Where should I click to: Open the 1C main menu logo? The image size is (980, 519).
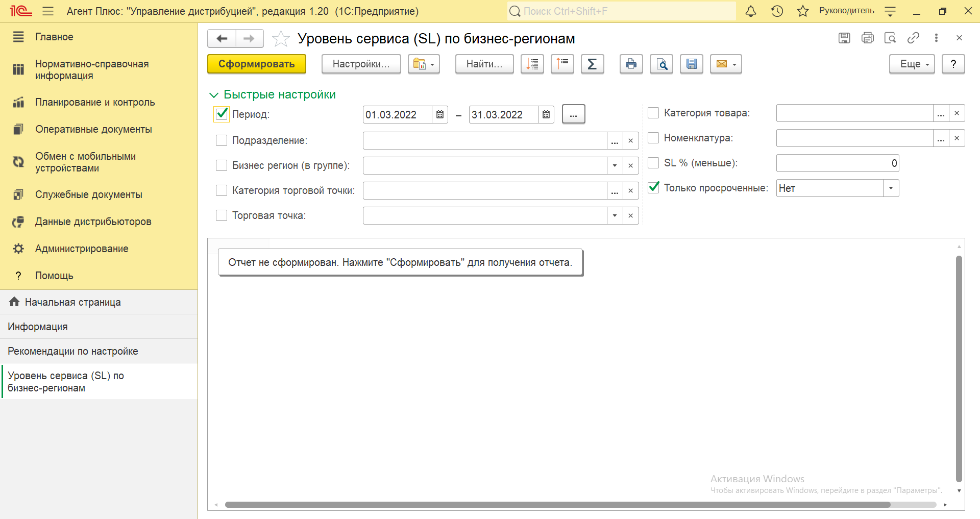click(x=20, y=11)
